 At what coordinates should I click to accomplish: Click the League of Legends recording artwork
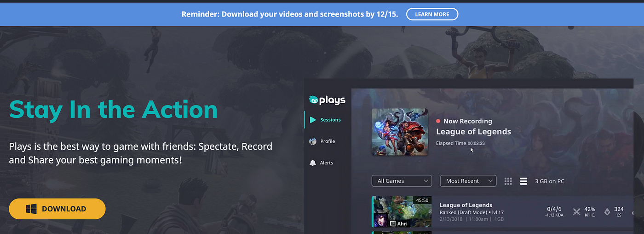tap(400, 132)
